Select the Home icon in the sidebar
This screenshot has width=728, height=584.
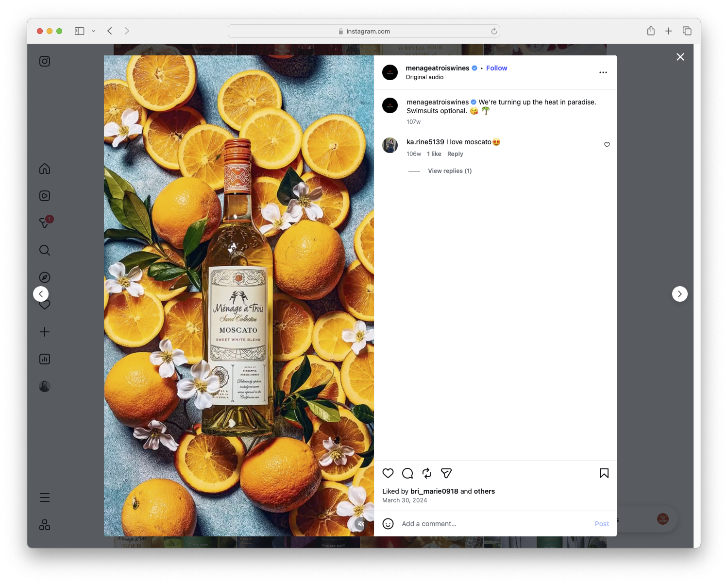[44, 169]
